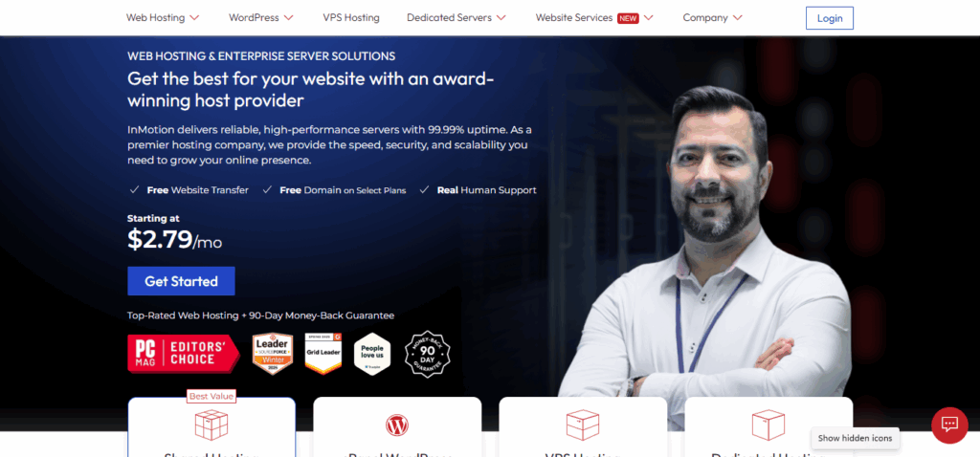Expand the Website Services dropdown chevron
This screenshot has height=457, width=980.
pyautogui.click(x=648, y=18)
